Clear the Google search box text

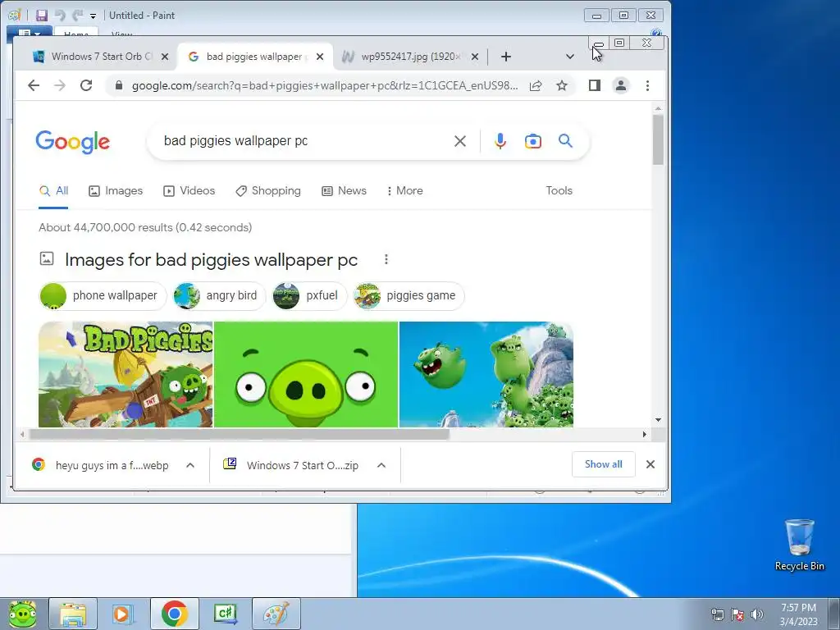pyautogui.click(x=459, y=141)
